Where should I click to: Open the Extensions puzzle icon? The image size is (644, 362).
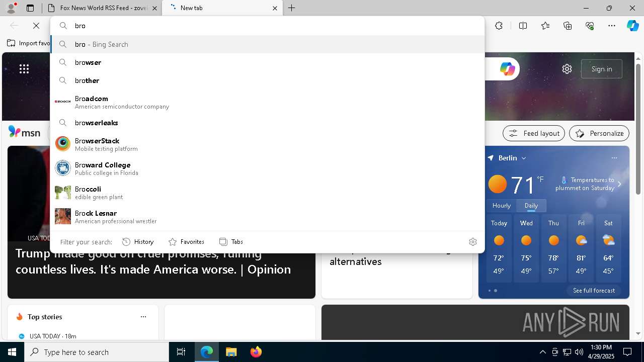coord(499,26)
